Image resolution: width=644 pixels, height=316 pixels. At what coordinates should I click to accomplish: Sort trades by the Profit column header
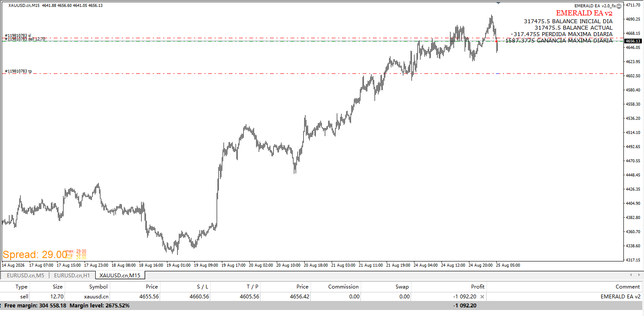(x=478, y=286)
